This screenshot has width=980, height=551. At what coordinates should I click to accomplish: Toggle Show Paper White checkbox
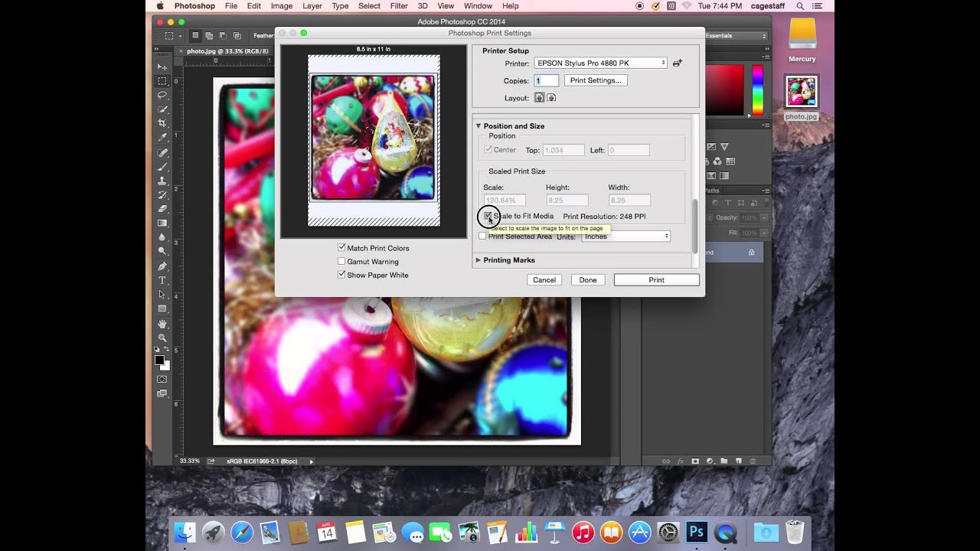click(341, 275)
